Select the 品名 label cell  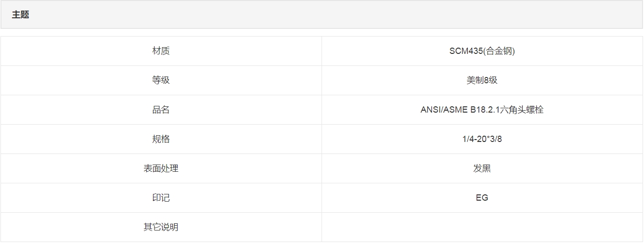coord(161,110)
